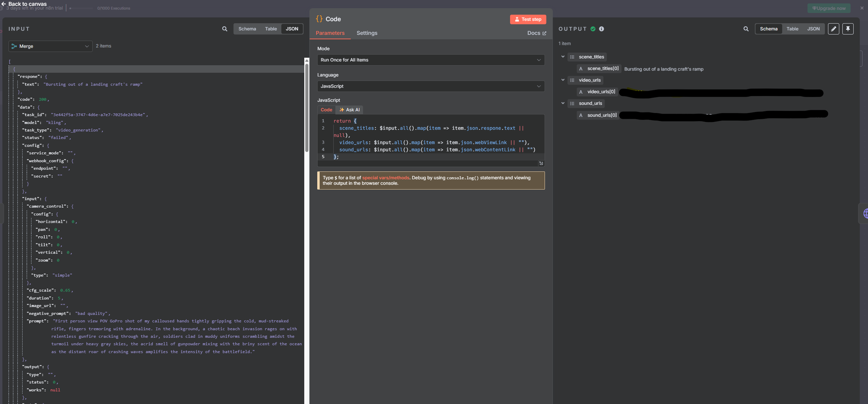Select input JSON view tab

coord(292,29)
